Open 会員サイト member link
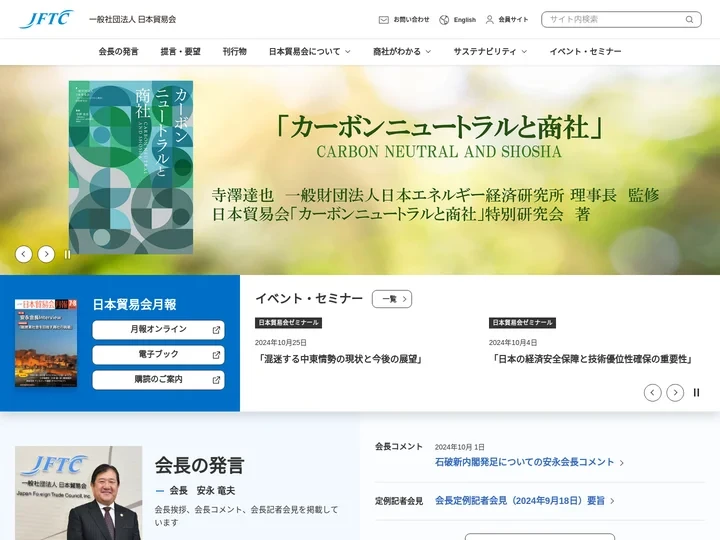The width and height of the screenshot is (720, 540). pyautogui.click(x=507, y=20)
